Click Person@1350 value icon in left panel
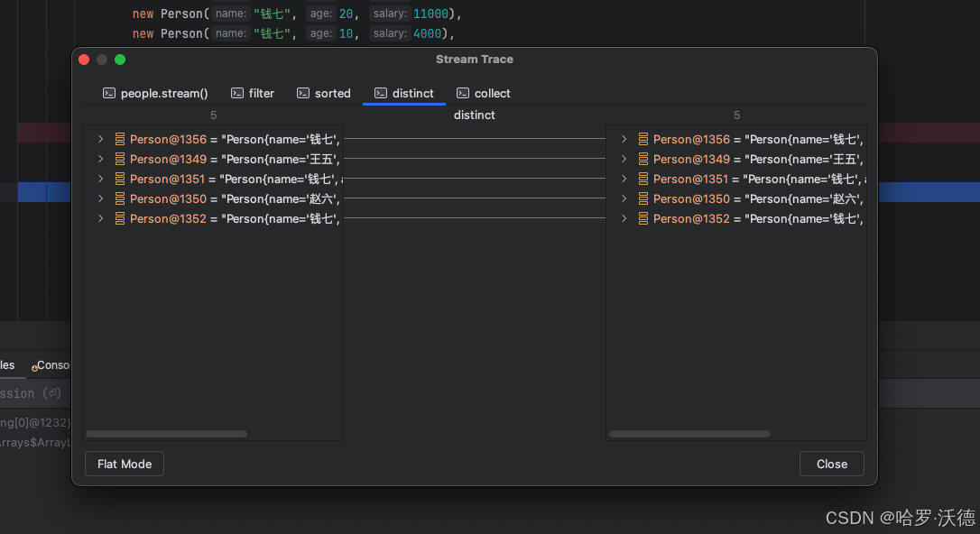Viewport: 980px width, 534px height. click(x=119, y=198)
